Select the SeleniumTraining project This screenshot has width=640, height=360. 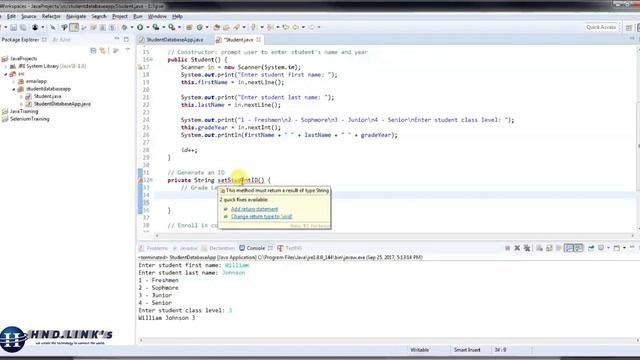click(x=29, y=119)
